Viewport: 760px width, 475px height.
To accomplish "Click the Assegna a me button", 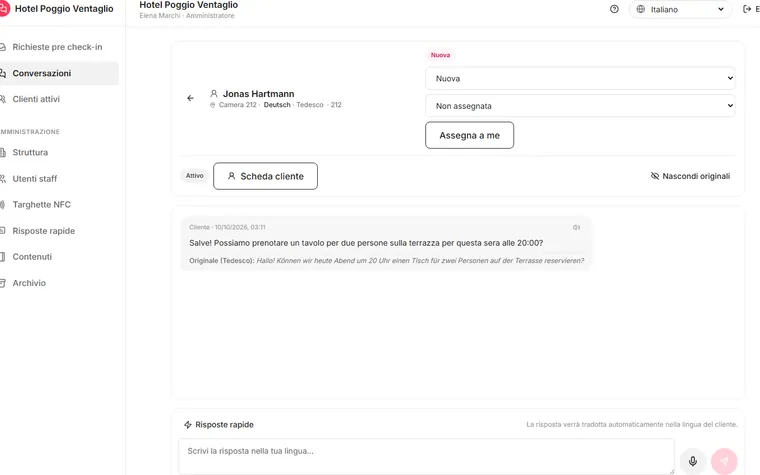I will tap(469, 135).
